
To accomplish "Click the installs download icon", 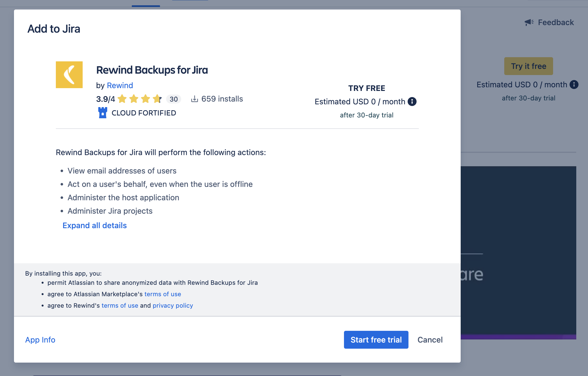I will pos(194,98).
